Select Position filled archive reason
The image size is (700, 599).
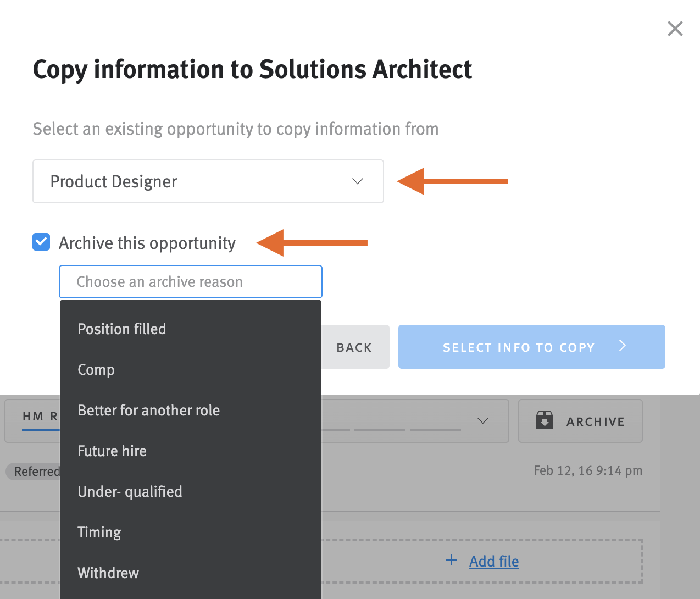pyautogui.click(x=190, y=329)
